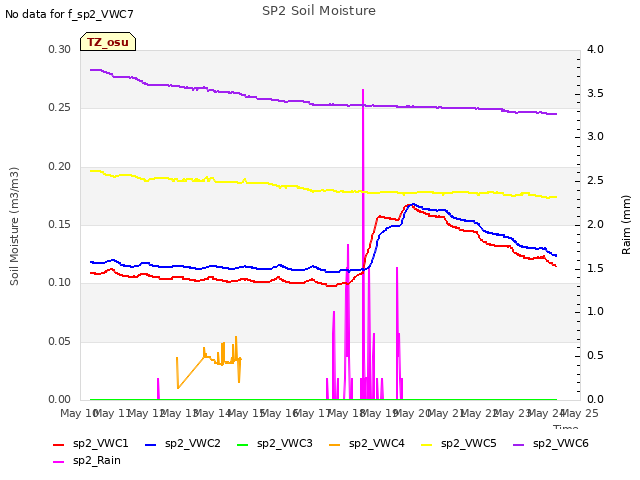Click the sp2_VWC4 legend label
640x480 pixels.
[x=376, y=443]
